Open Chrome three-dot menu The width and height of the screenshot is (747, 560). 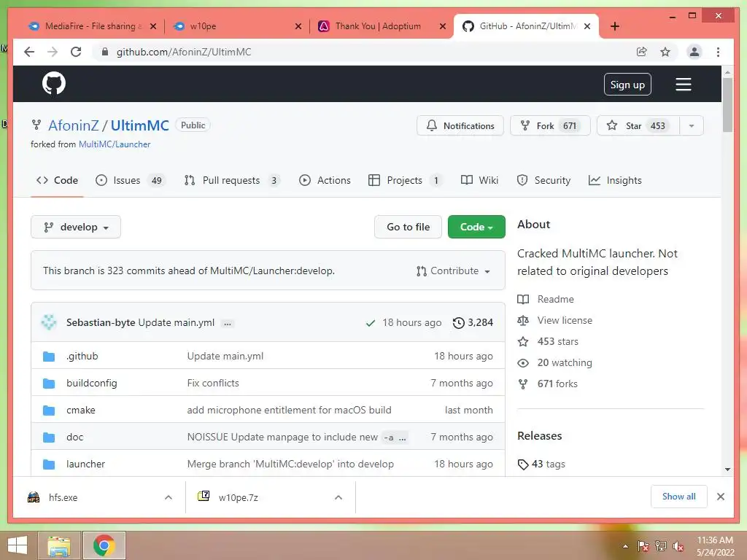(x=718, y=52)
